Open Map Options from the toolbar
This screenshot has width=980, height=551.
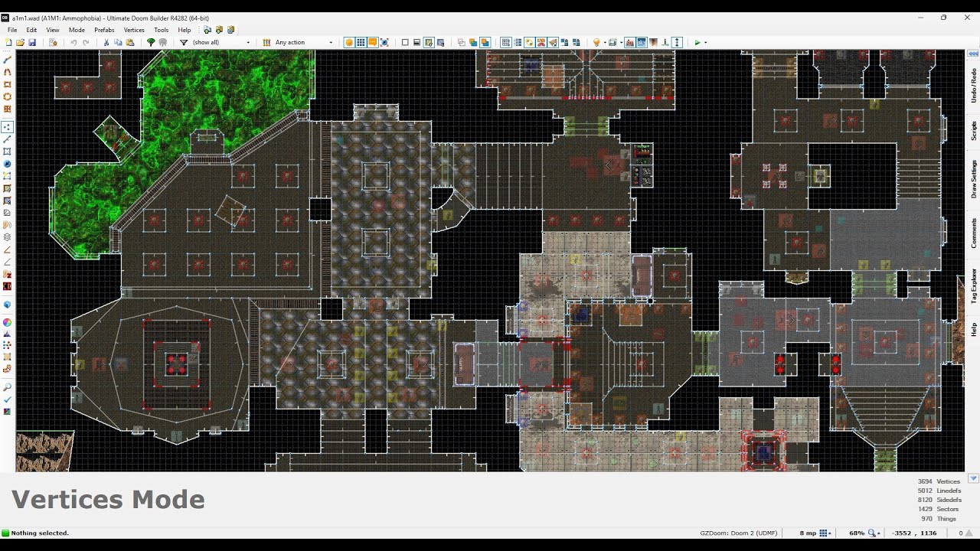click(x=53, y=42)
